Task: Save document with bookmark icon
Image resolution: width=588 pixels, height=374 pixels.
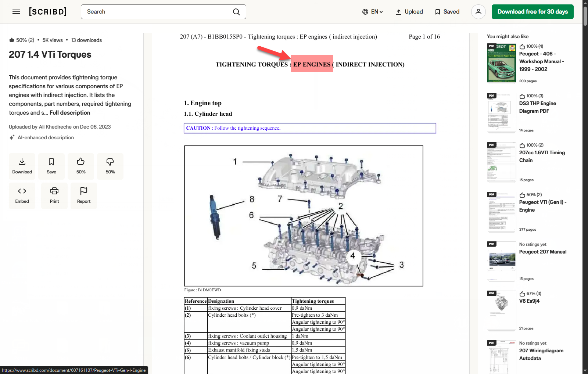Action: (51, 166)
